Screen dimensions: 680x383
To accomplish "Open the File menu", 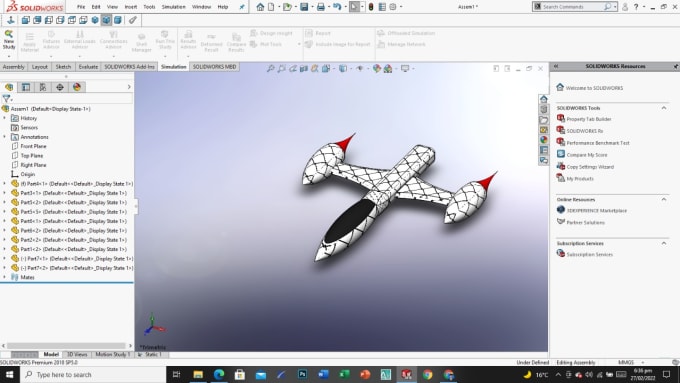I will pyautogui.click(x=81, y=7).
